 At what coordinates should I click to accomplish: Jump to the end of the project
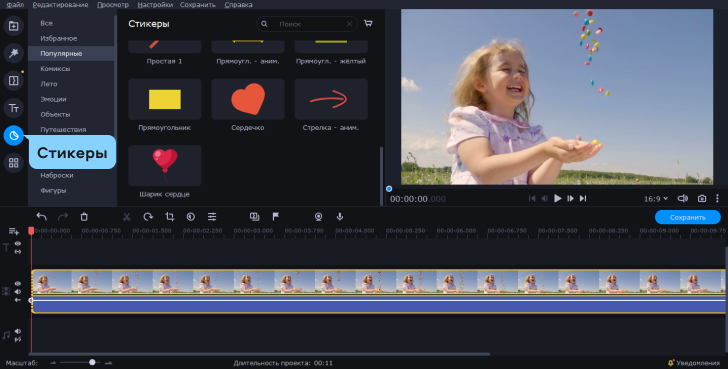tap(583, 198)
